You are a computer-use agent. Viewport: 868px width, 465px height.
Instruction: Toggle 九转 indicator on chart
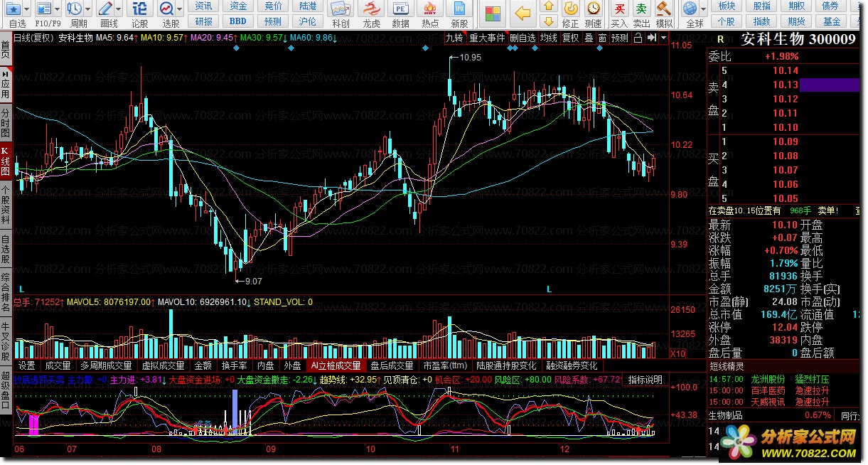tap(454, 38)
